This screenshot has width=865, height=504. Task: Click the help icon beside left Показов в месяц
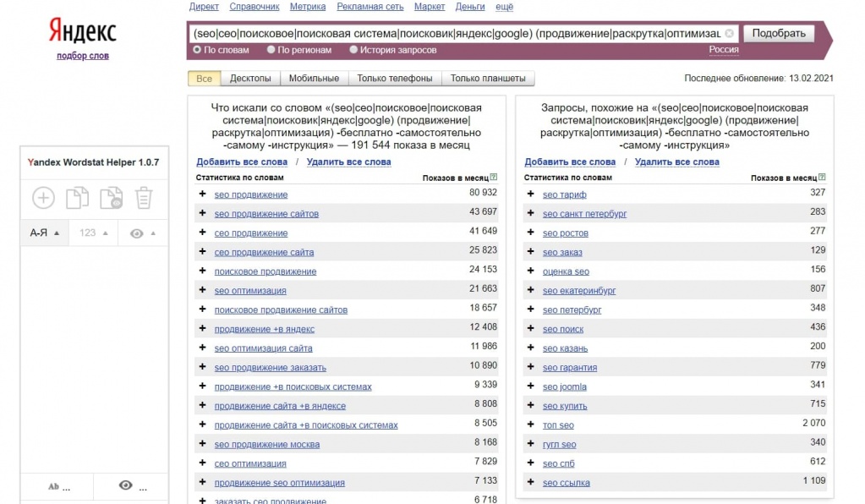493,178
